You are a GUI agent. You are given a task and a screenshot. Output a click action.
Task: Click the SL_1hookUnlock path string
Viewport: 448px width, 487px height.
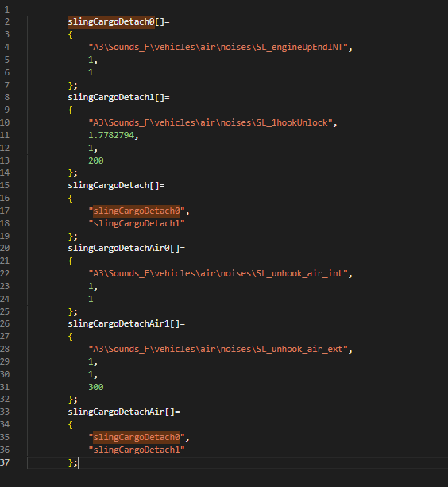pyautogui.click(x=210, y=122)
